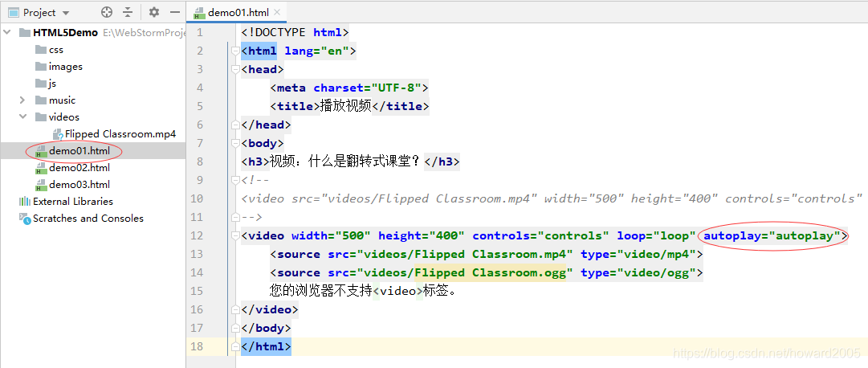Screen dimensions: 868x368
Task: Click the images folder icon
Action: pos(41,67)
